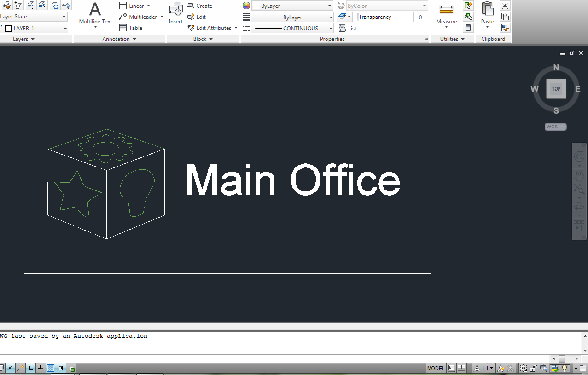Click the Zoom Extents navigation tool
Viewport: 588px width, 375px height.
[x=579, y=189]
